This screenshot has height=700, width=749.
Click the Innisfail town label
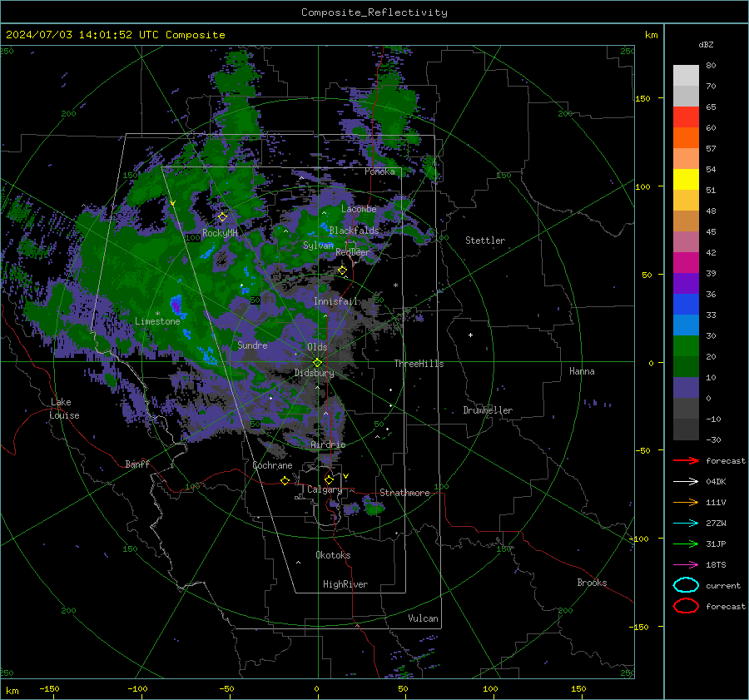[x=335, y=301]
